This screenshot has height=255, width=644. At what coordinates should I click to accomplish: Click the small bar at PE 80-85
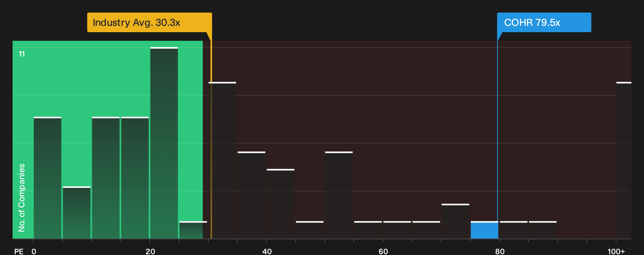coord(514,230)
